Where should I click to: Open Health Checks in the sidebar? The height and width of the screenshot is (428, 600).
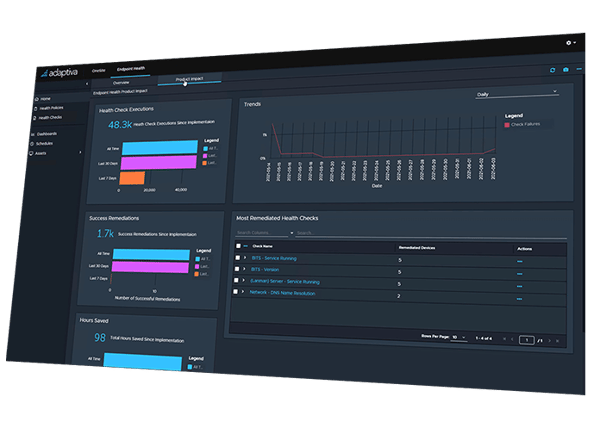pyautogui.click(x=47, y=118)
